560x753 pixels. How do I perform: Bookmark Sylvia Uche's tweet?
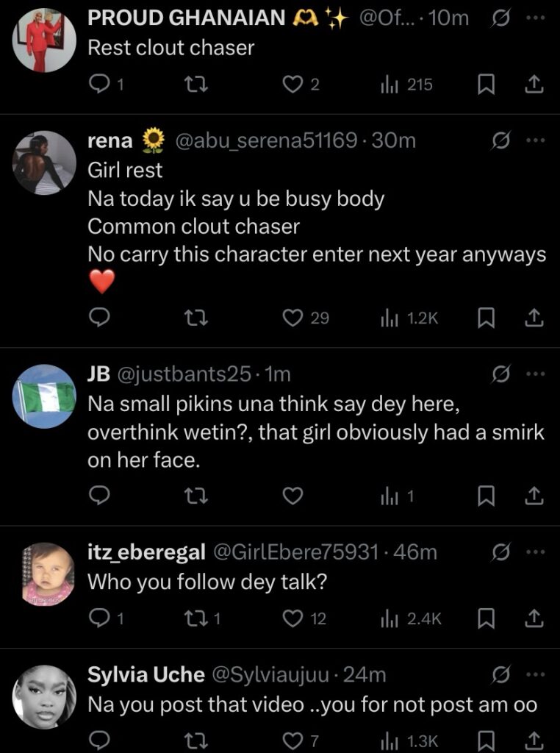(x=485, y=739)
